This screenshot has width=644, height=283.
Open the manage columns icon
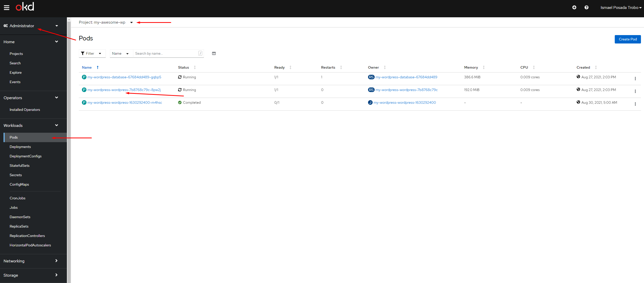pyautogui.click(x=214, y=53)
